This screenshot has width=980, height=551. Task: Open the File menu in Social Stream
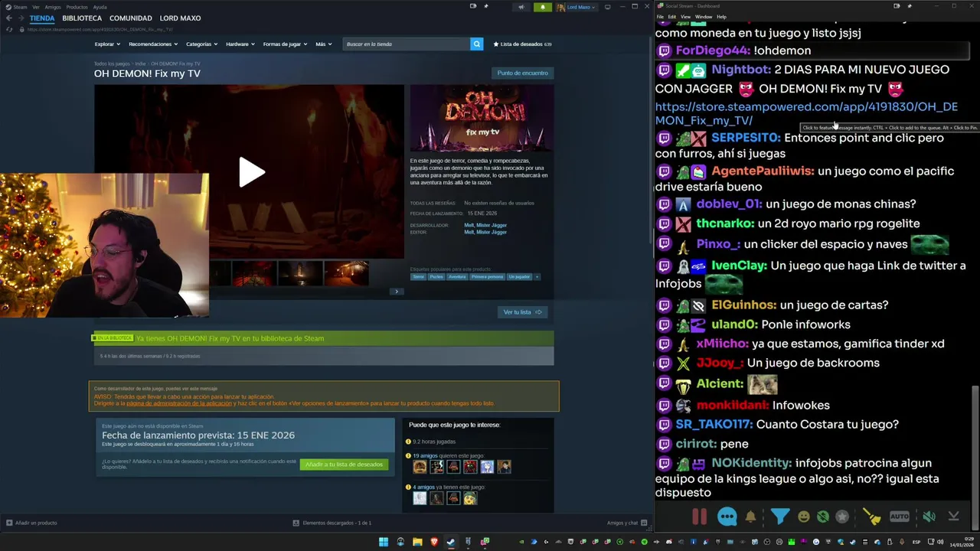click(x=660, y=16)
